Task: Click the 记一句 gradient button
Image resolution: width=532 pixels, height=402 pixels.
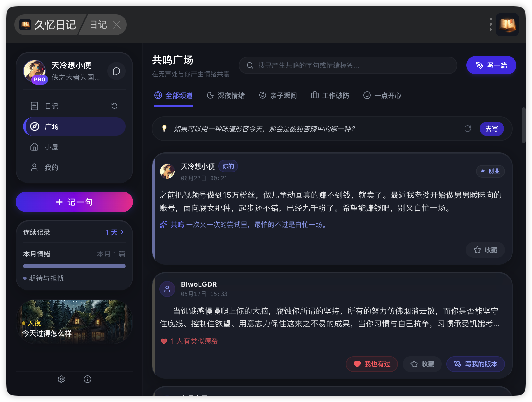Action: (x=74, y=202)
